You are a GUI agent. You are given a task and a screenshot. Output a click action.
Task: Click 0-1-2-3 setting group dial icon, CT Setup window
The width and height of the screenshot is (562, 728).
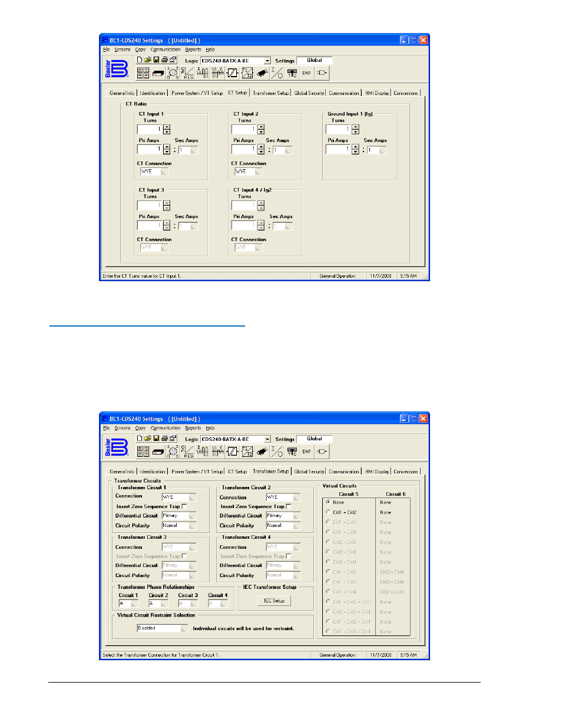(173, 73)
